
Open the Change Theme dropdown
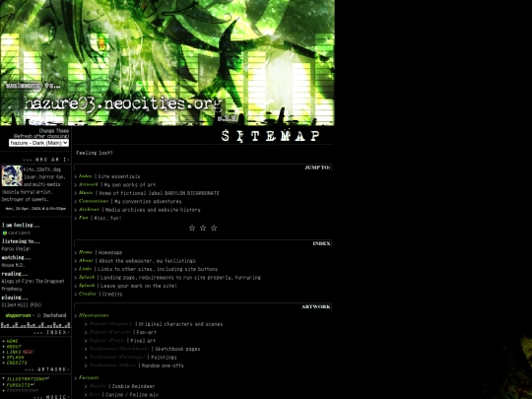[x=38, y=143]
